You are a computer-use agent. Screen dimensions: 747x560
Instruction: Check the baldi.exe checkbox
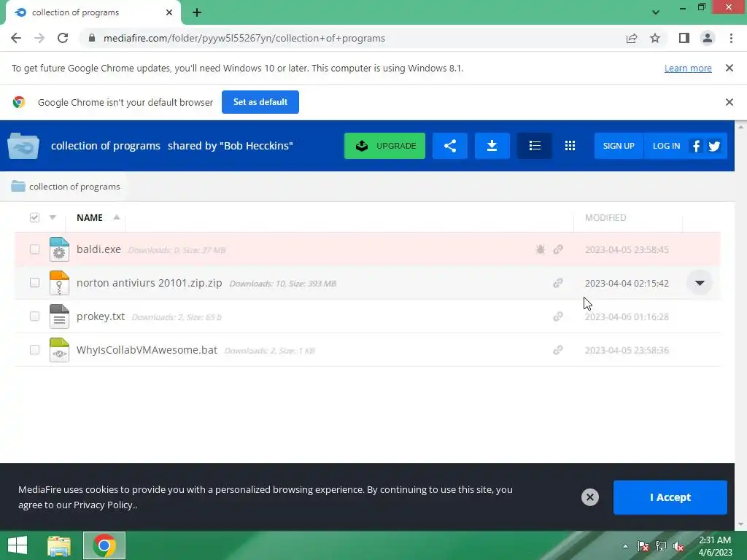click(x=34, y=249)
